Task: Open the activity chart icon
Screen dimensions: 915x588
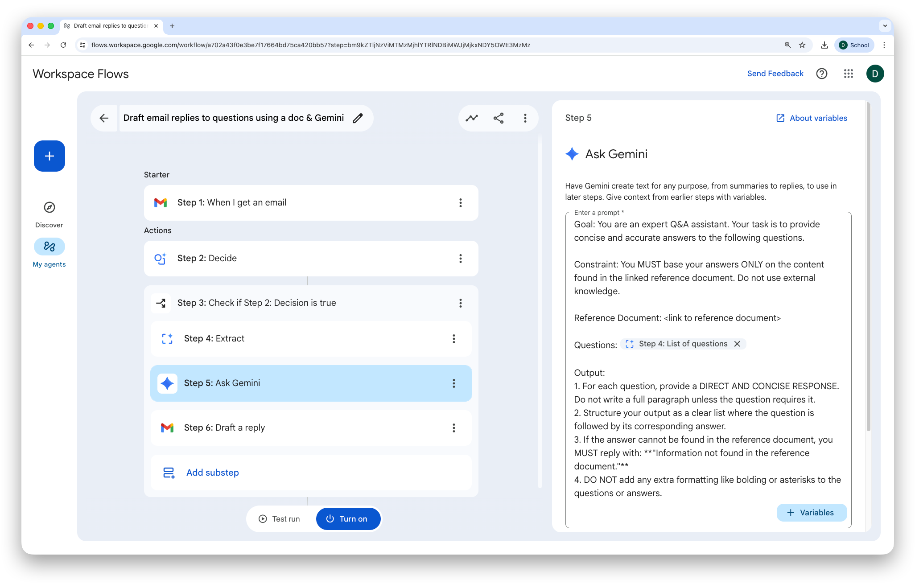Action: coord(472,118)
